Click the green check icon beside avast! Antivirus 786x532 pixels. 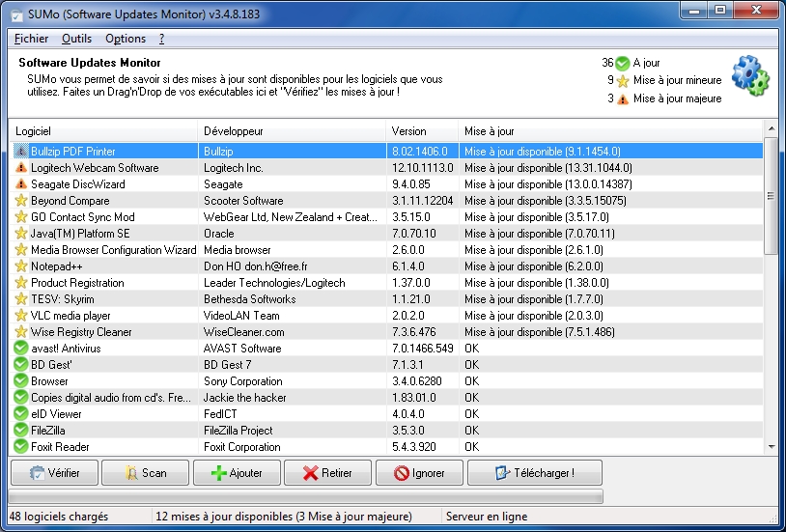pos(20,348)
